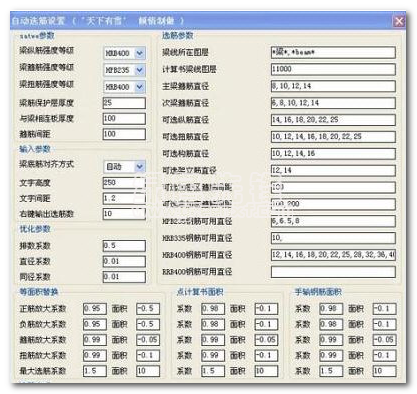Click the 文字高度 field showing 250

tap(124, 183)
